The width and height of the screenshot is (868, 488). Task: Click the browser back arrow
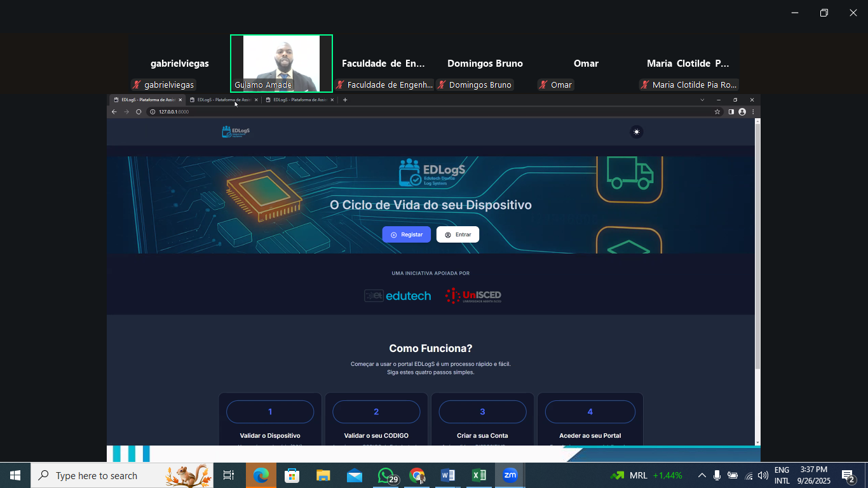tap(114, 112)
